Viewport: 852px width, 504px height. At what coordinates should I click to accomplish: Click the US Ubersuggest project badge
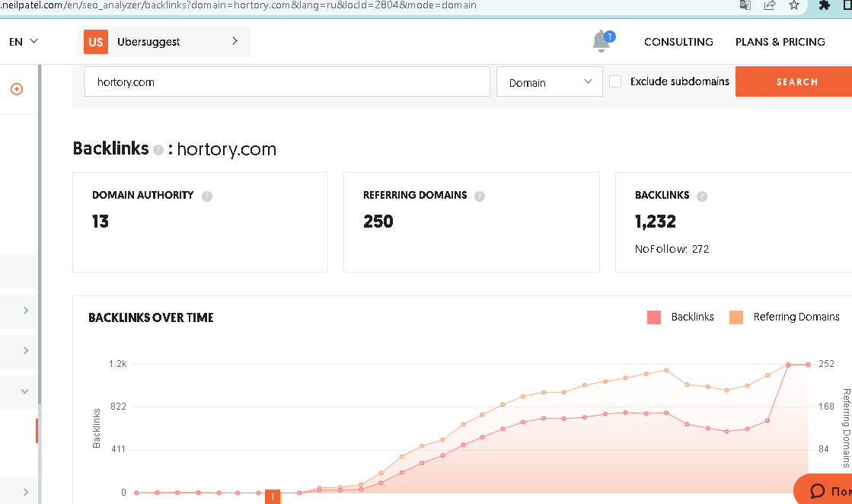click(96, 42)
